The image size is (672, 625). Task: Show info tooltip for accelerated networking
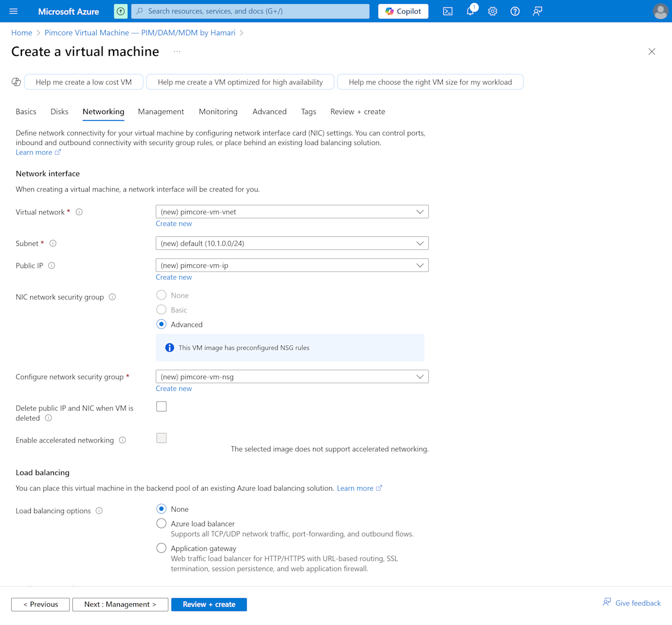coord(122,441)
